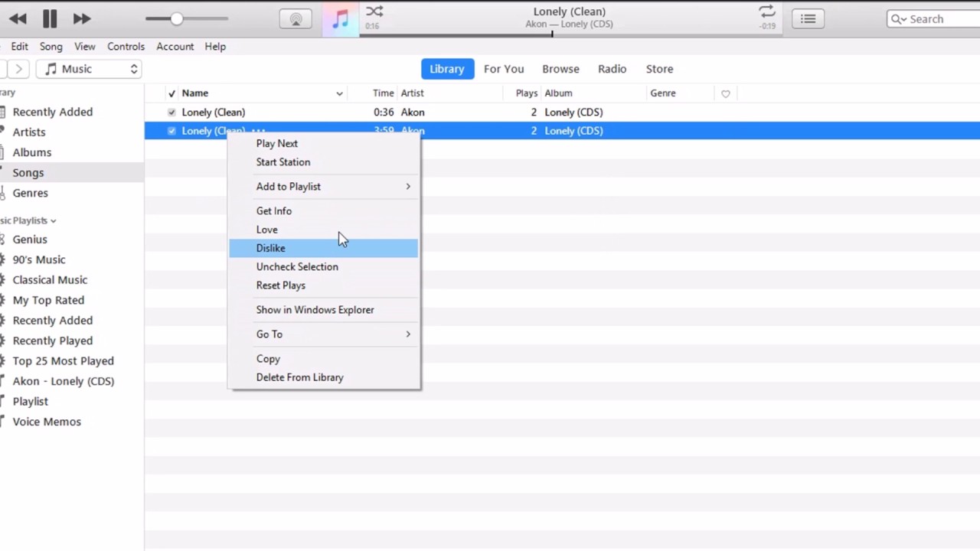Expand the Go To submenu
This screenshot has height=551, width=980.
click(324, 334)
